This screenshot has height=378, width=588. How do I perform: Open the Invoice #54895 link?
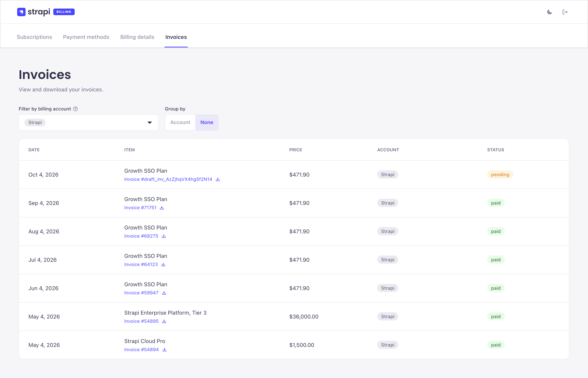(141, 321)
